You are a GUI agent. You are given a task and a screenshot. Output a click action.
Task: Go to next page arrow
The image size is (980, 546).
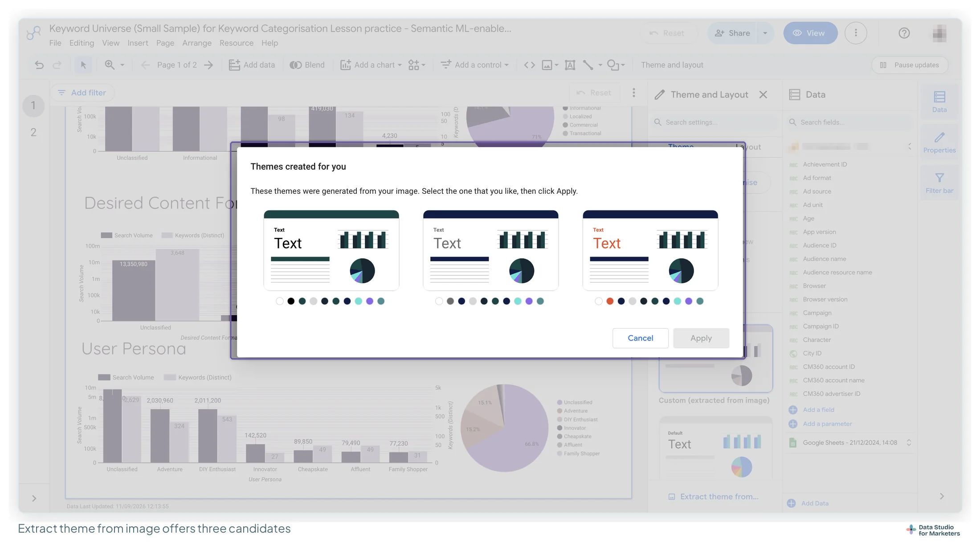click(208, 65)
